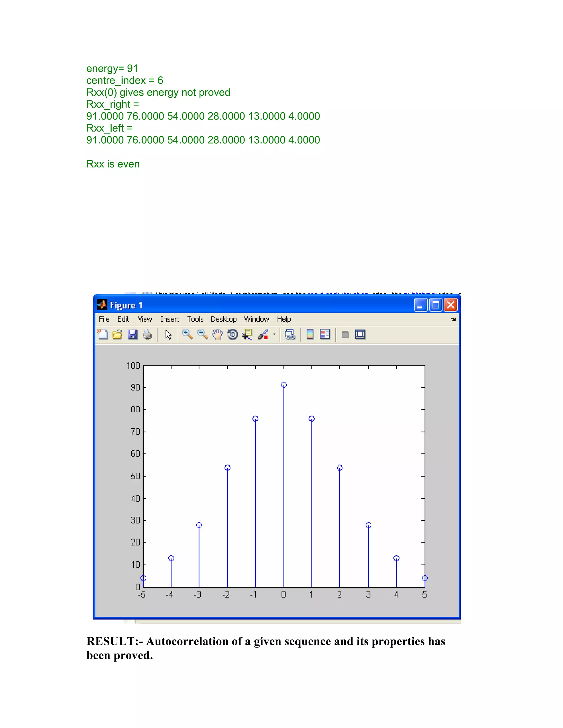Image resolution: width=563 pixels, height=728 pixels.
Task: Click the x-axis tick label -4
Action: [169, 595]
